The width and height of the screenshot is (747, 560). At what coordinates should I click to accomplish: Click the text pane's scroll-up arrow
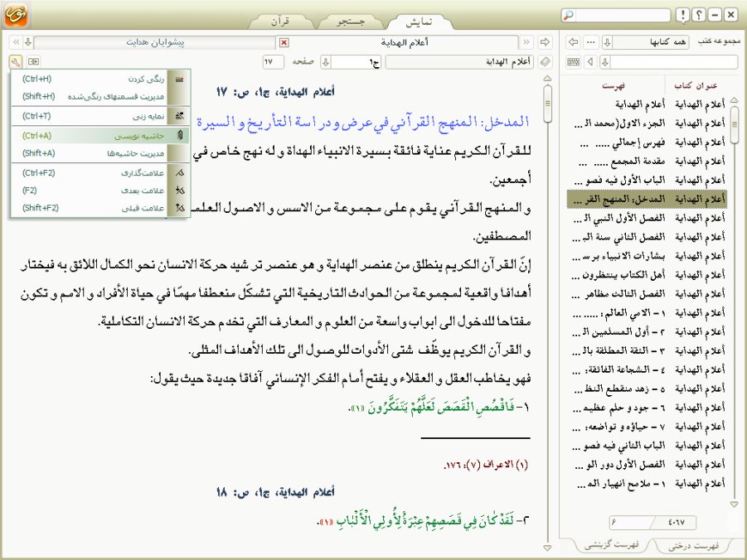pyautogui.click(x=547, y=78)
